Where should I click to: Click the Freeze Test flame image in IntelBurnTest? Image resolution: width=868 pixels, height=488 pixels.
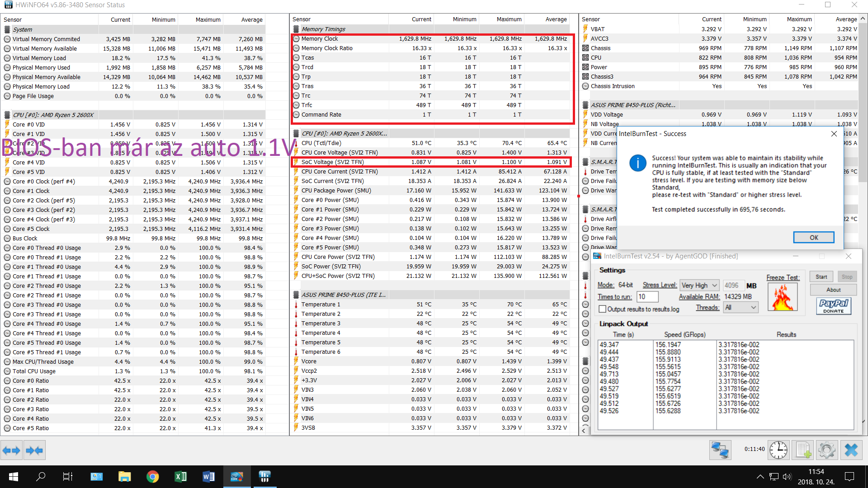(x=783, y=297)
